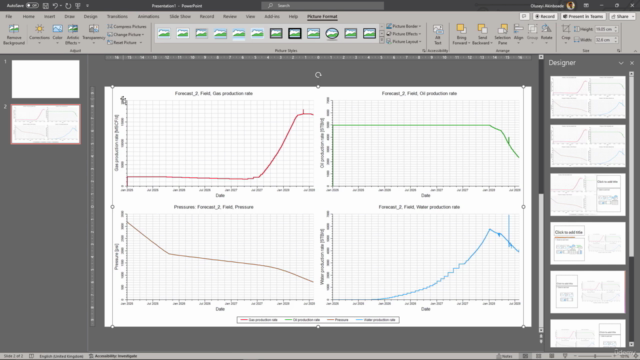Click the Undo icon

[56, 6]
